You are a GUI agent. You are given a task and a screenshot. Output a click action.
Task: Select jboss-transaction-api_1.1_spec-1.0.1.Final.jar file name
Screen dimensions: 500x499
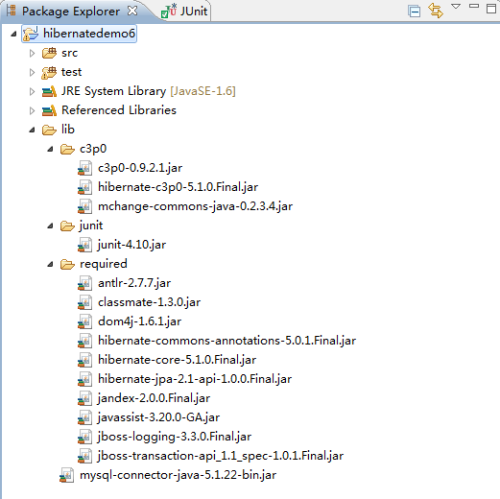(x=221, y=456)
